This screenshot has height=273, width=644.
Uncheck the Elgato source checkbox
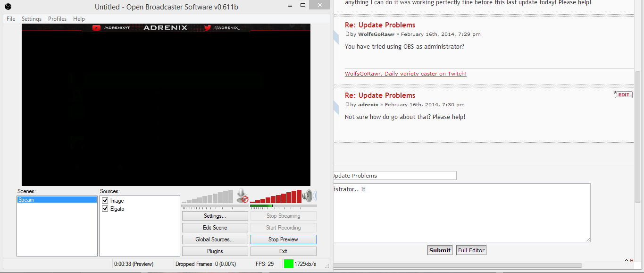point(105,209)
